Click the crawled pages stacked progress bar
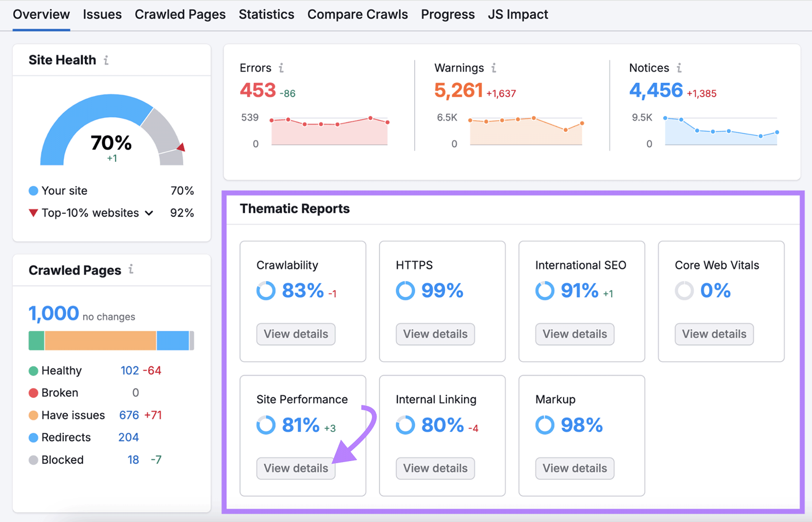812x522 pixels. (111, 340)
